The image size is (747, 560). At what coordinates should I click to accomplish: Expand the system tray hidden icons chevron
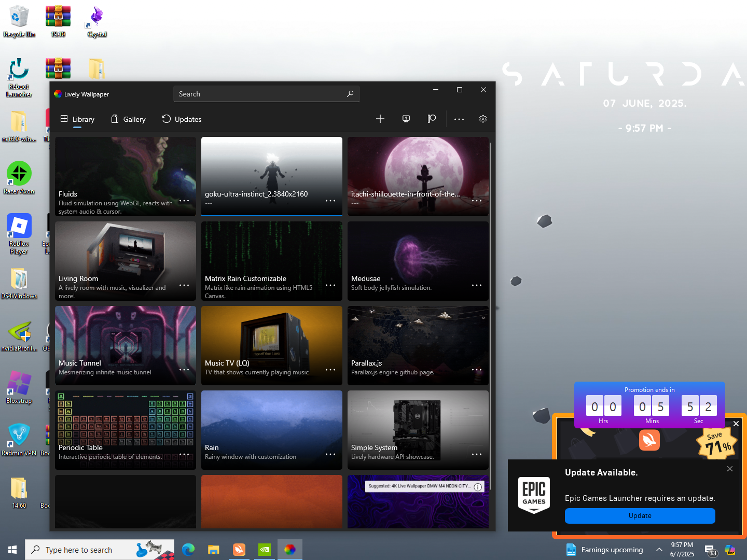tap(659, 550)
